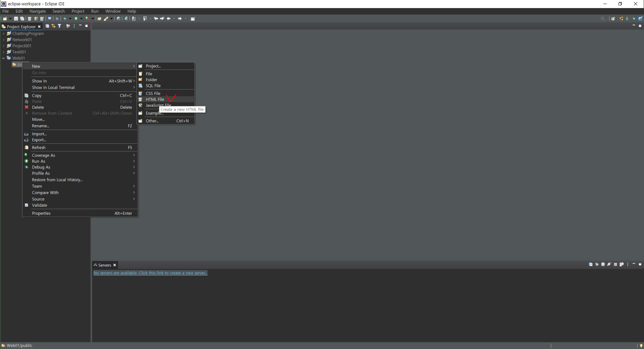Switch to the Java EE perspective icon
This screenshot has height=349, width=644.
tap(622, 18)
